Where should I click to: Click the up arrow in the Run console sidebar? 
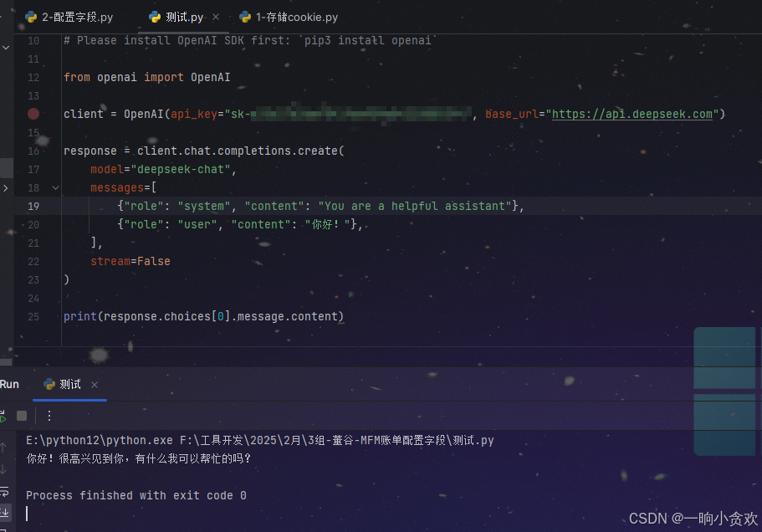point(4,448)
